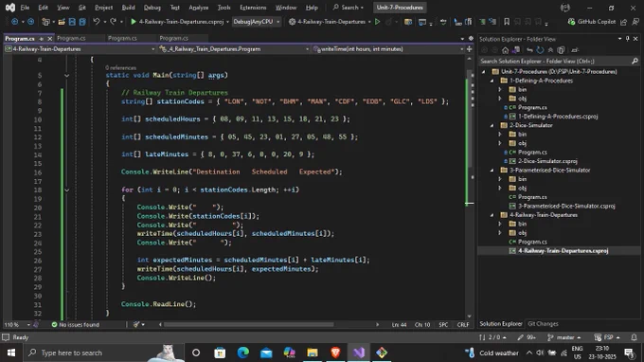Open the Debug|AnyCPU configuration dropdown
The image size is (644, 362).
click(x=257, y=22)
